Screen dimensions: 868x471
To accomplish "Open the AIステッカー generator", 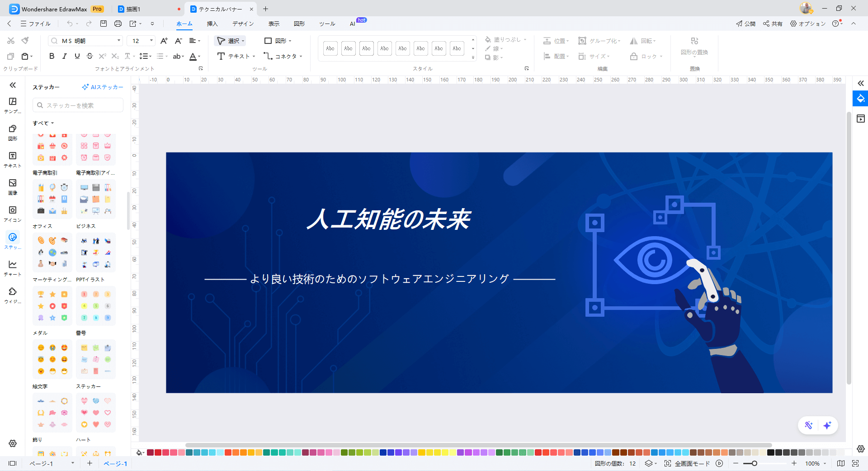I will 102,87.
